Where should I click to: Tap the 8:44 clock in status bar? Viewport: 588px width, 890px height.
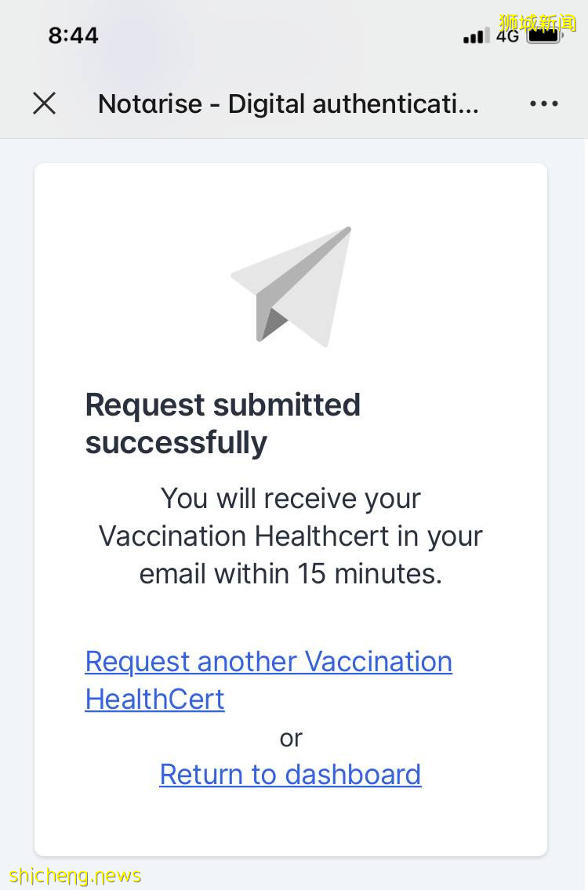click(73, 35)
